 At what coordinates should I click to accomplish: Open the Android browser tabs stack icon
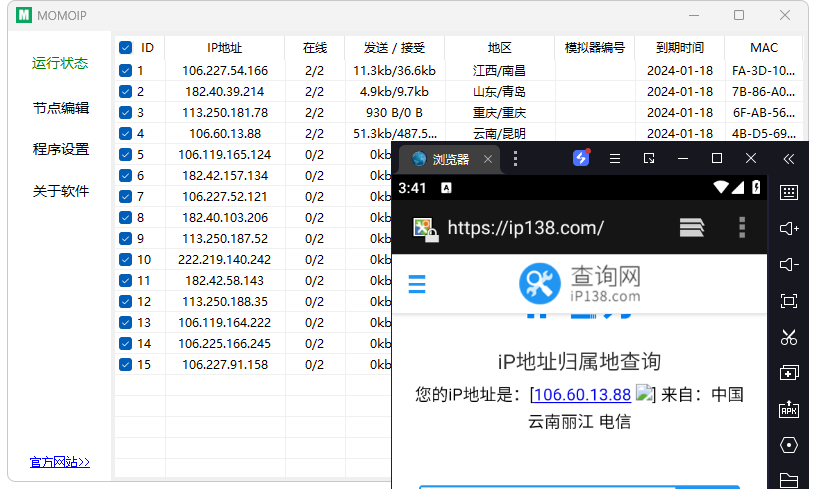[692, 227]
